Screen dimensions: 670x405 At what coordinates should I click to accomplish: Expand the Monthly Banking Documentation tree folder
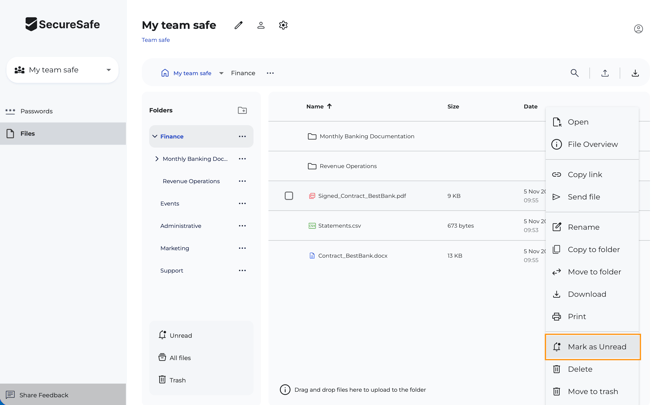(157, 159)
